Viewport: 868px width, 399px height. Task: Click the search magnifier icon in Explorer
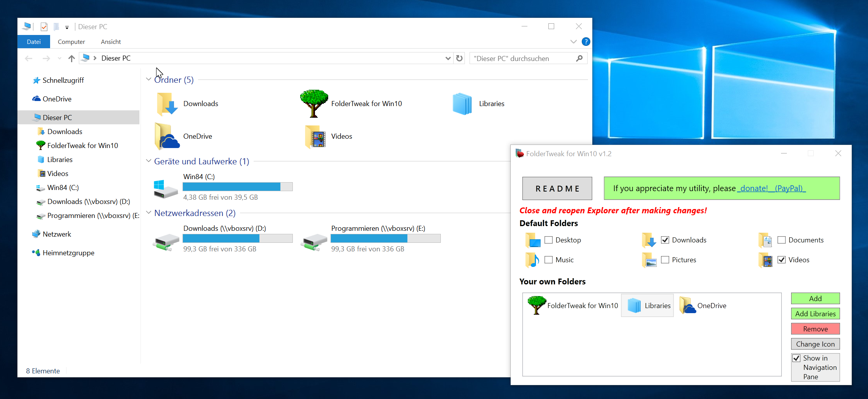click(579, 58)
